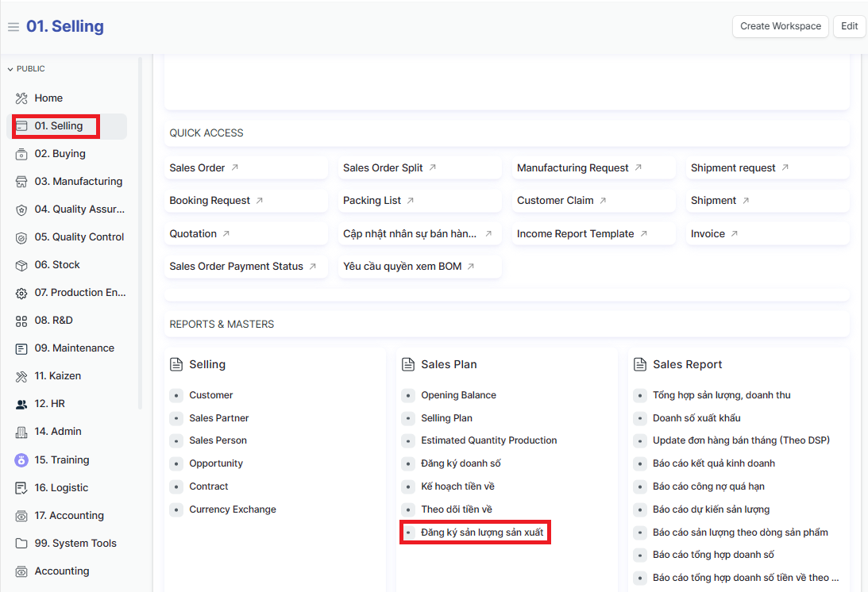Click the 12. HR people icon

pyautogui.click(x=21, y=404)
